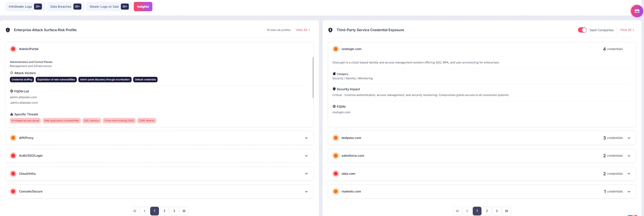Viewport: 644px width, 216px height.
Task: Click the orange status dot for salesforce.com
Action: coord(336,156)
